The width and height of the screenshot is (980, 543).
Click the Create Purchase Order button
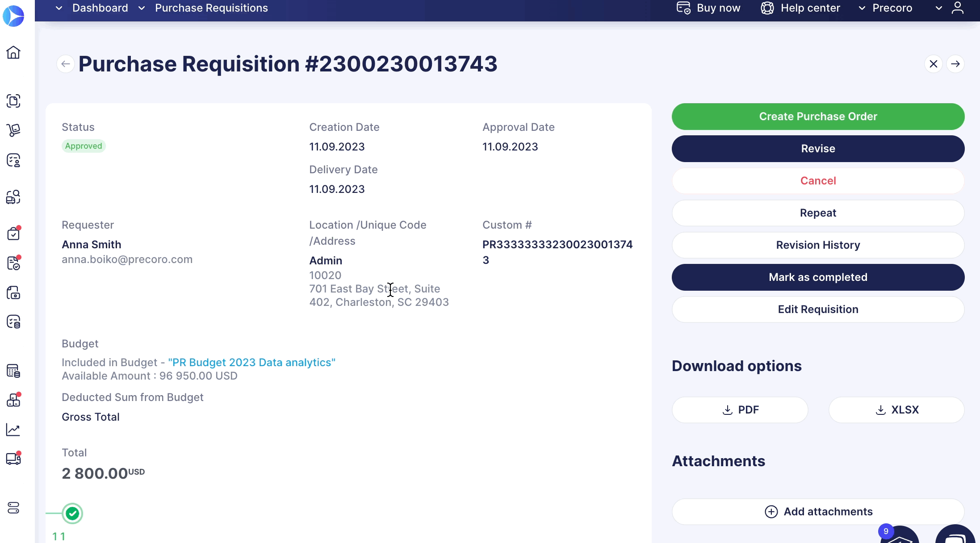pyautogui.click(x=818, y=117)
